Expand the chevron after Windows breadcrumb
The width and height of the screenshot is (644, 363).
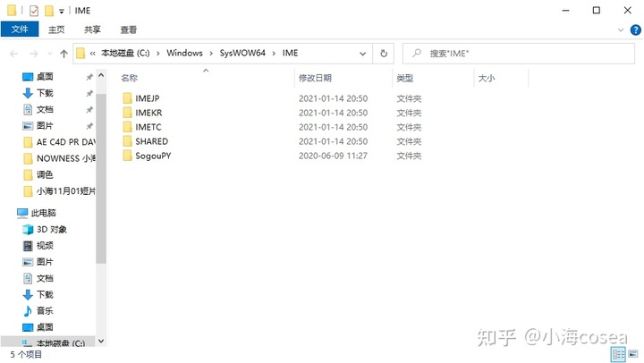[211, 54]
